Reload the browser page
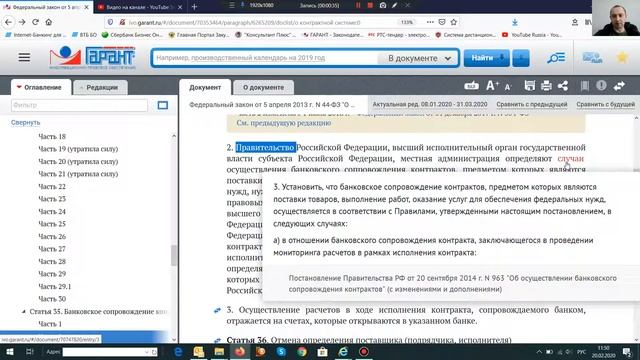The height and width of the screenshot is (360, 640). coord(36,22)
